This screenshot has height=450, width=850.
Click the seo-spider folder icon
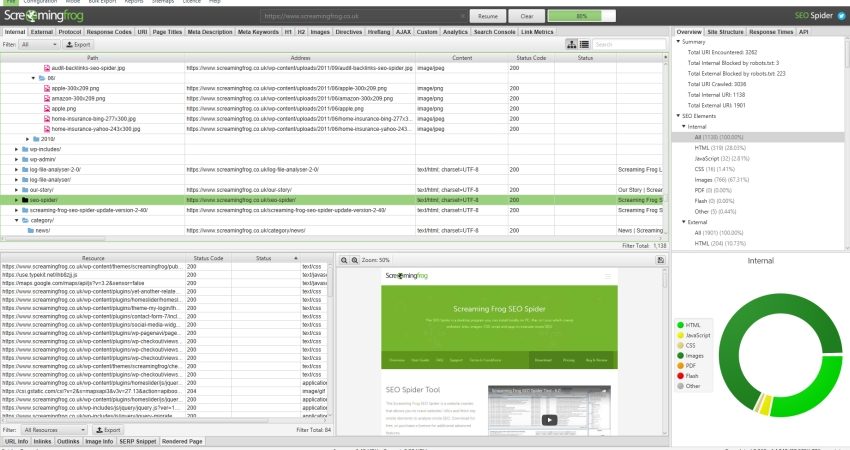25,200
